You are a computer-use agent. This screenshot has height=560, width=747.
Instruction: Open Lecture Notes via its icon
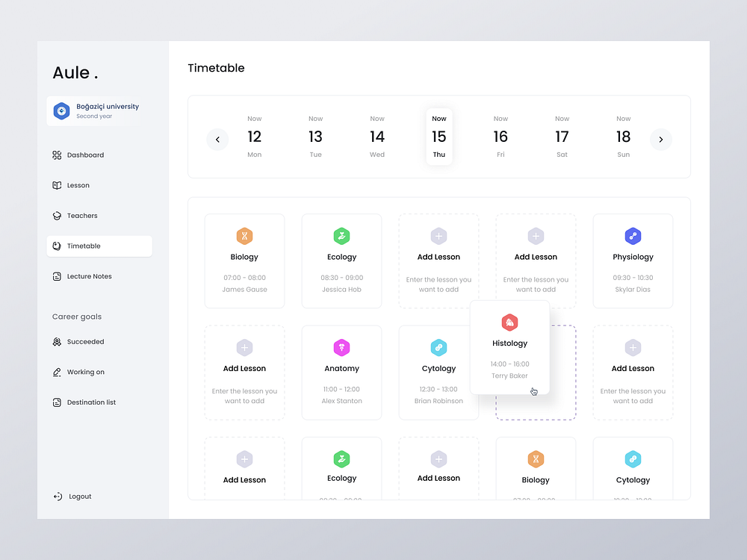57,276
